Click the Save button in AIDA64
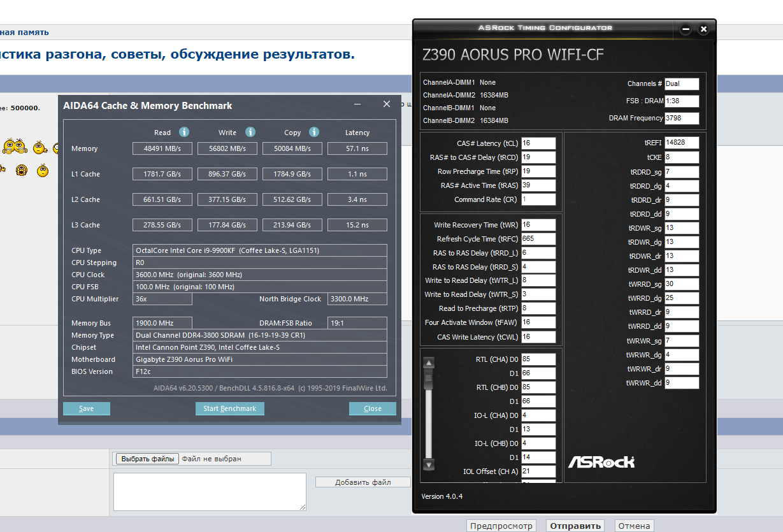The image size is (783, 532). [87, 408]
